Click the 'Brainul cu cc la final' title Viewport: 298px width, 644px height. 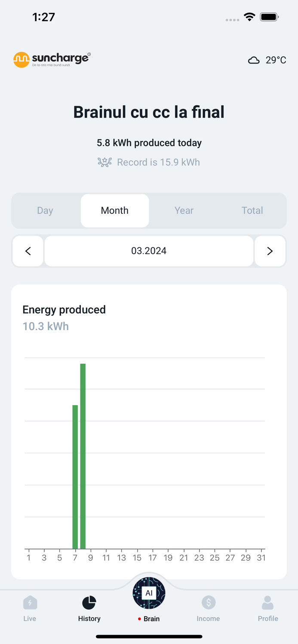(149, 112)
